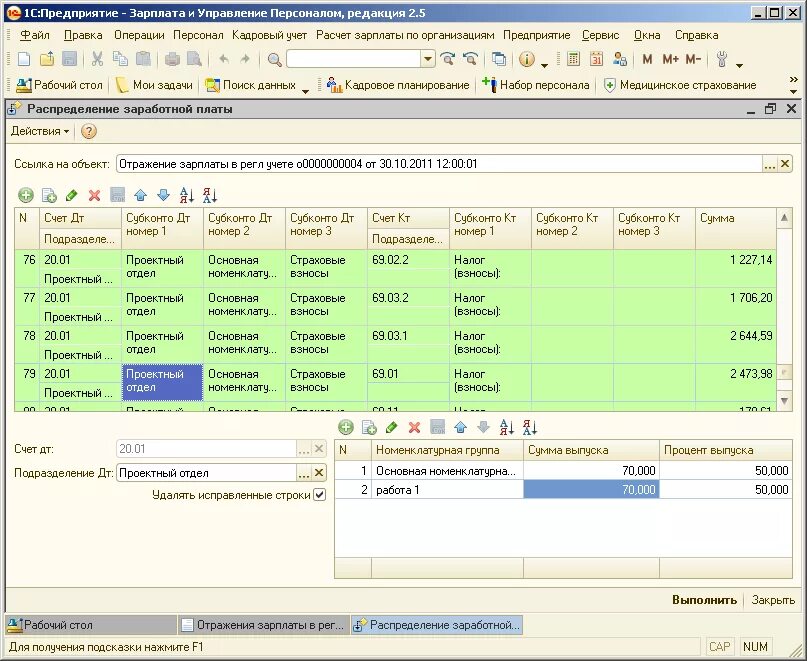
Task: Switch to Отражения зарплаты в рег... window tab
Action: (x=264, y=625)
